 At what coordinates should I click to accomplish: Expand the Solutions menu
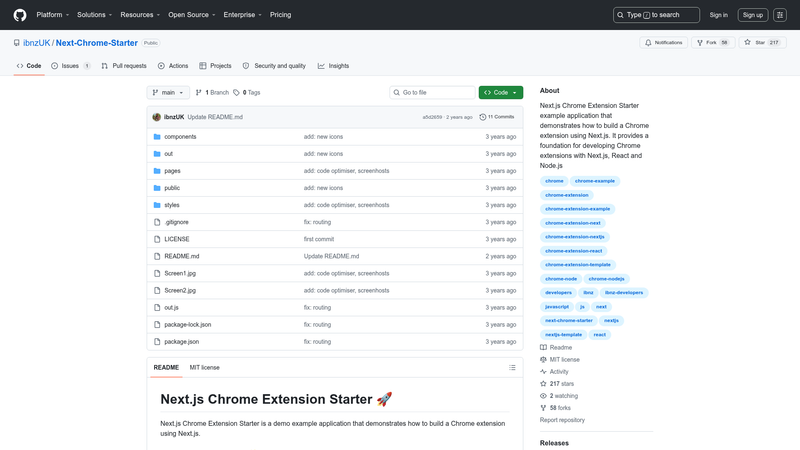[x=94, y=15]
